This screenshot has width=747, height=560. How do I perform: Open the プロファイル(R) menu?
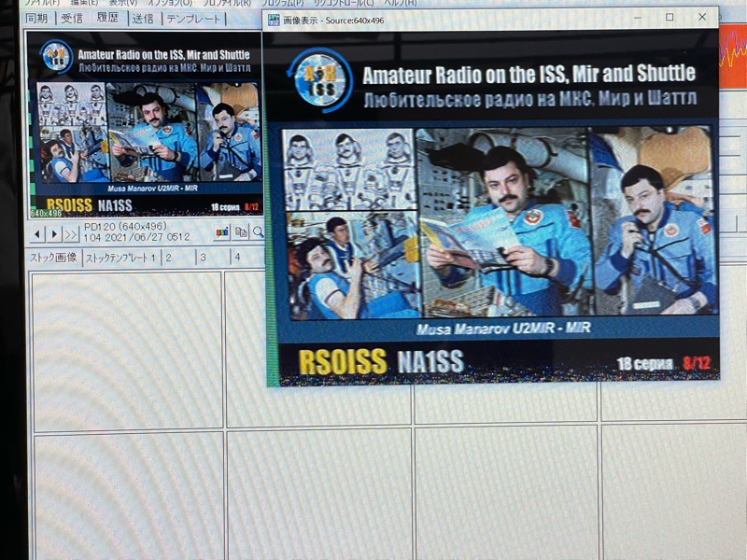(227, 3)
